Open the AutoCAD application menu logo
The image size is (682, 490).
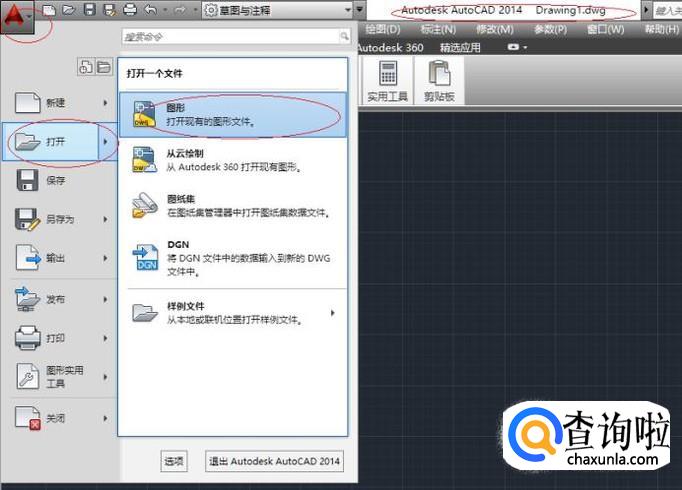coord(17,17)
